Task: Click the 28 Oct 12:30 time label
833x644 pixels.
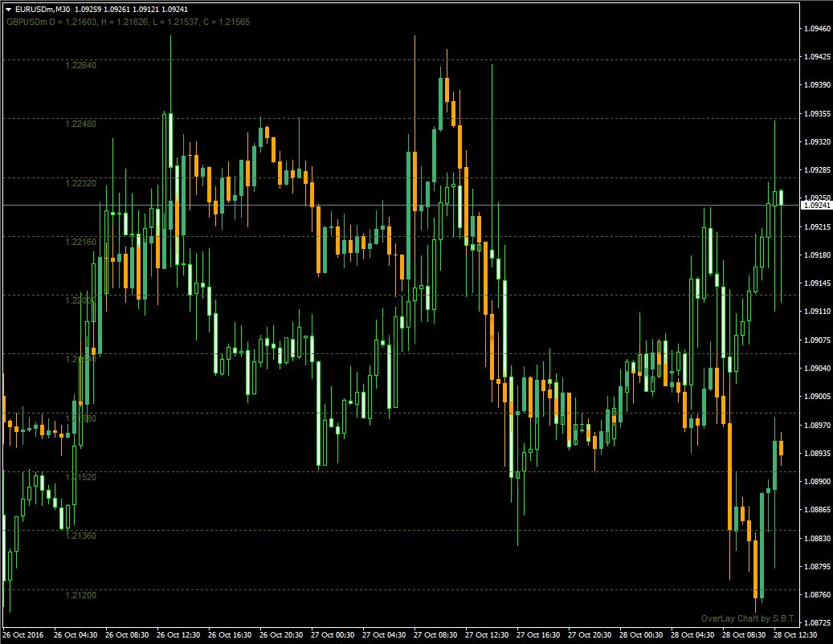Action: coord(795,635)
